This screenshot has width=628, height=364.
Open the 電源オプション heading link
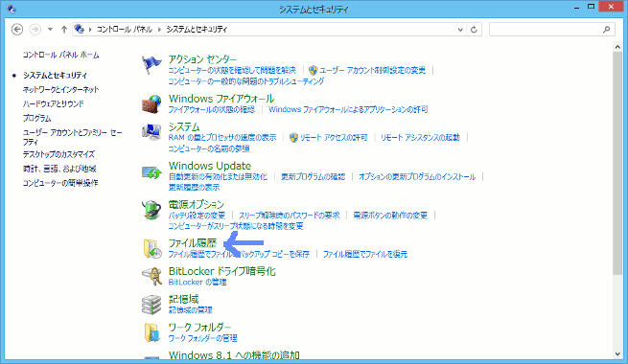(197, 204)
